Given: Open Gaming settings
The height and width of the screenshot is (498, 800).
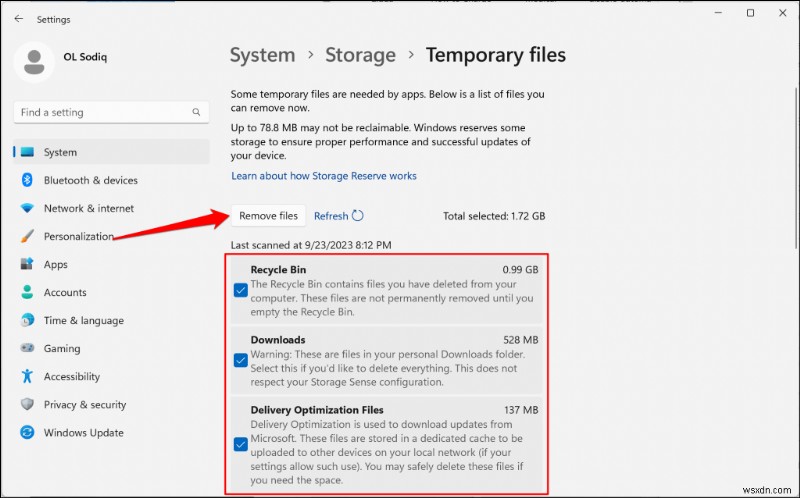Looking at the screenshot, I should [111, 348].
